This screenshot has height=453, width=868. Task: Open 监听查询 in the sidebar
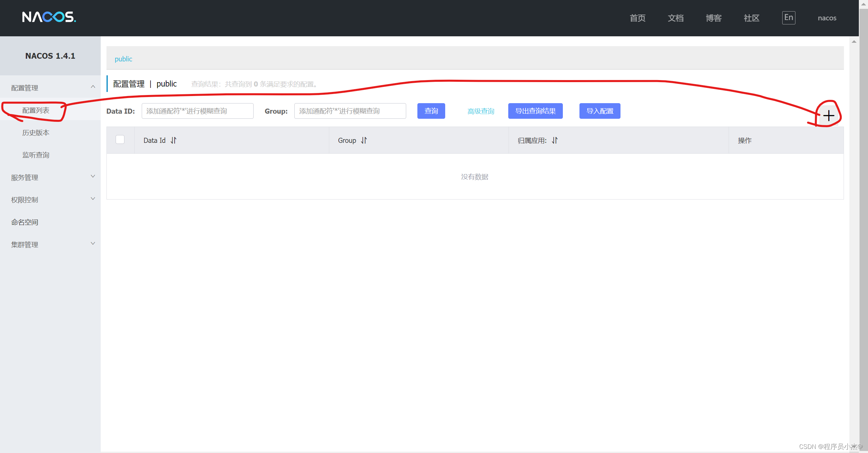pos(36,155)
